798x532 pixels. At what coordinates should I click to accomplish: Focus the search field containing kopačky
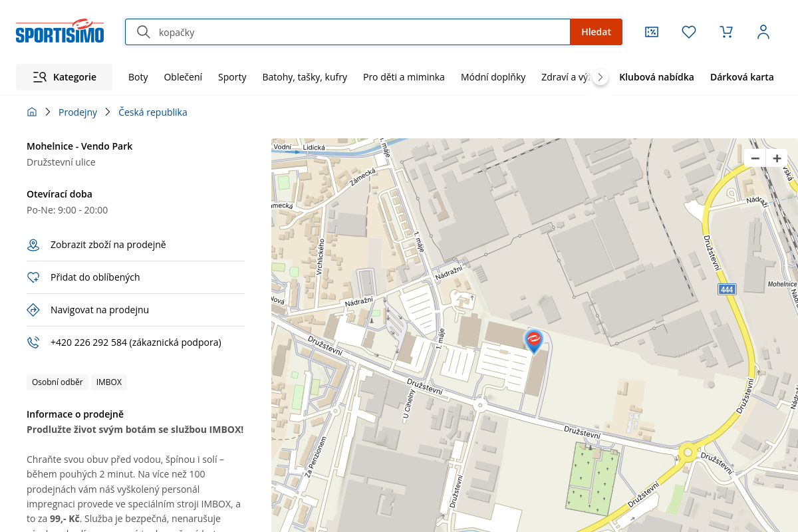[x=359, y=32]
